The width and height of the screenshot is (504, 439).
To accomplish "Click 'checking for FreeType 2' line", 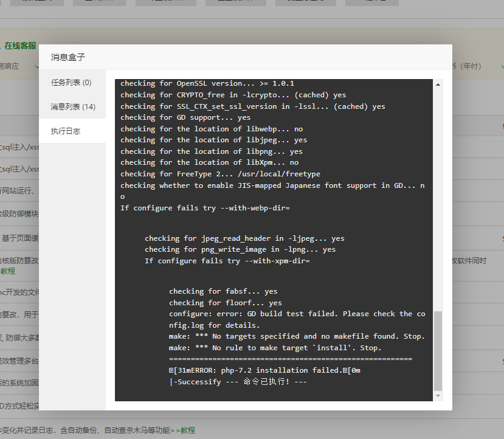I will pyautogui.click(x=220, y=174).
